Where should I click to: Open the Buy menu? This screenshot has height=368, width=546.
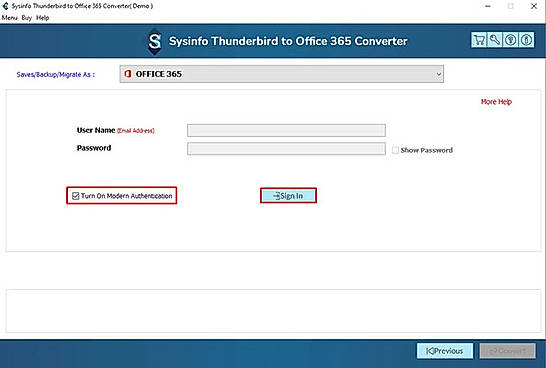26,18
